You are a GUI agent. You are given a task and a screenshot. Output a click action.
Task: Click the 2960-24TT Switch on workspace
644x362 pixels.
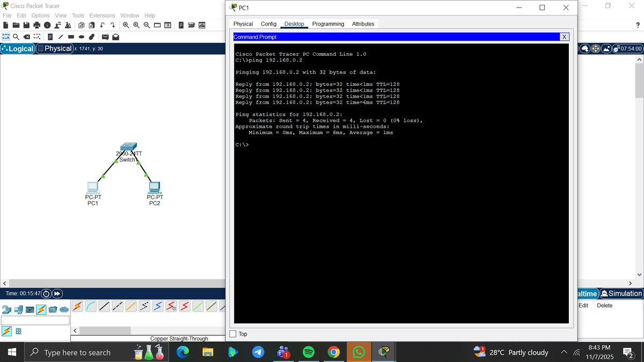128,147
